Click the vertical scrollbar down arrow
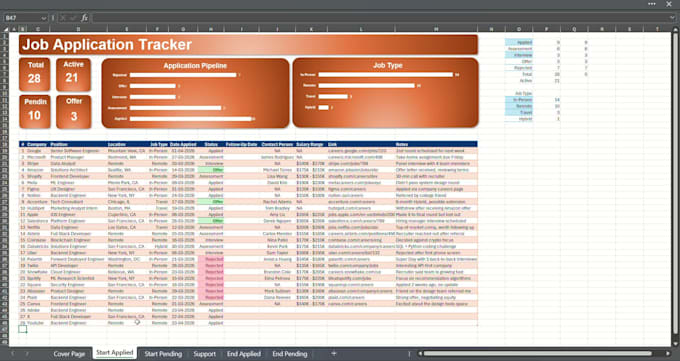The image size is (680, 361). [x=675, y=343]
